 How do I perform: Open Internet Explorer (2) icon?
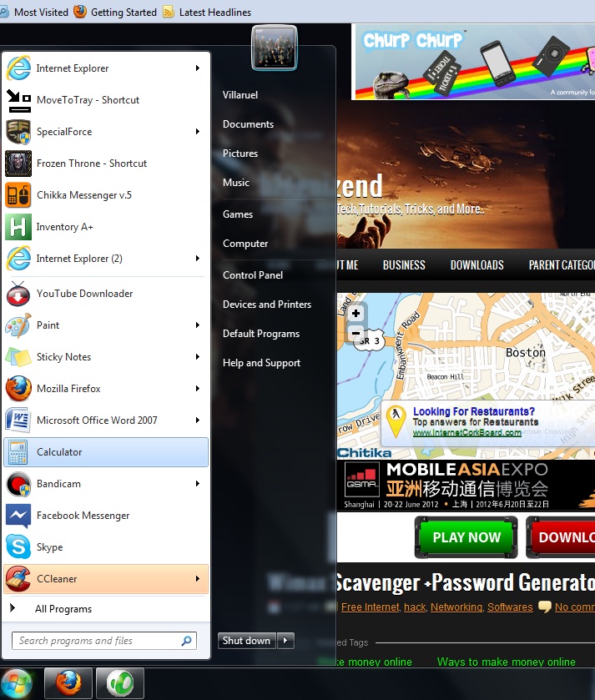18,259
